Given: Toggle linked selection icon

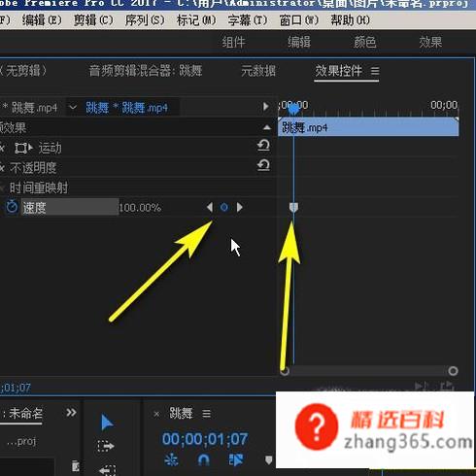Looking at the screenshot, I should (236, 459).
